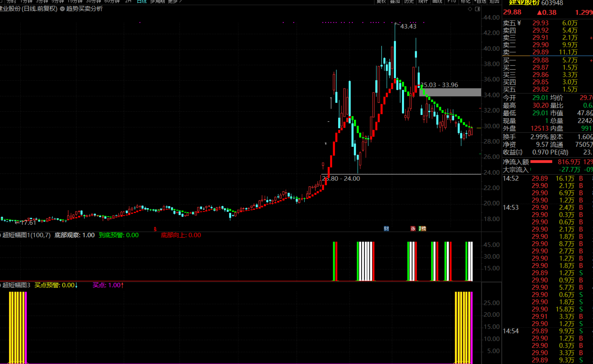Click the 43.43 high price label
Screen dimensions: 593x364
point(408,26)
